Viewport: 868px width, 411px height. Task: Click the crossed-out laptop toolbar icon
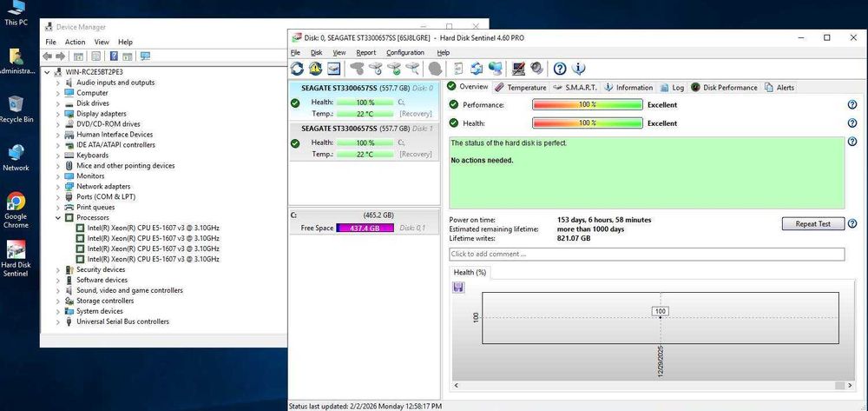coord(519,68)
